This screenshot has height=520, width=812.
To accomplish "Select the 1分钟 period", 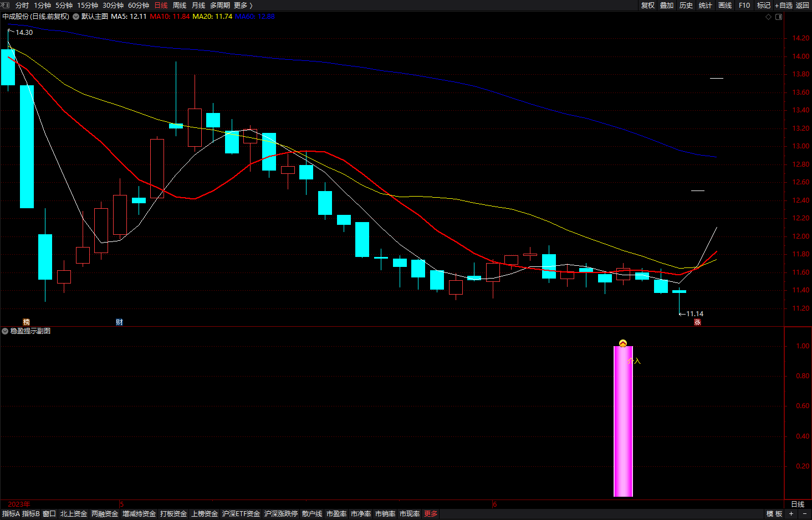I will coord(42,6).
